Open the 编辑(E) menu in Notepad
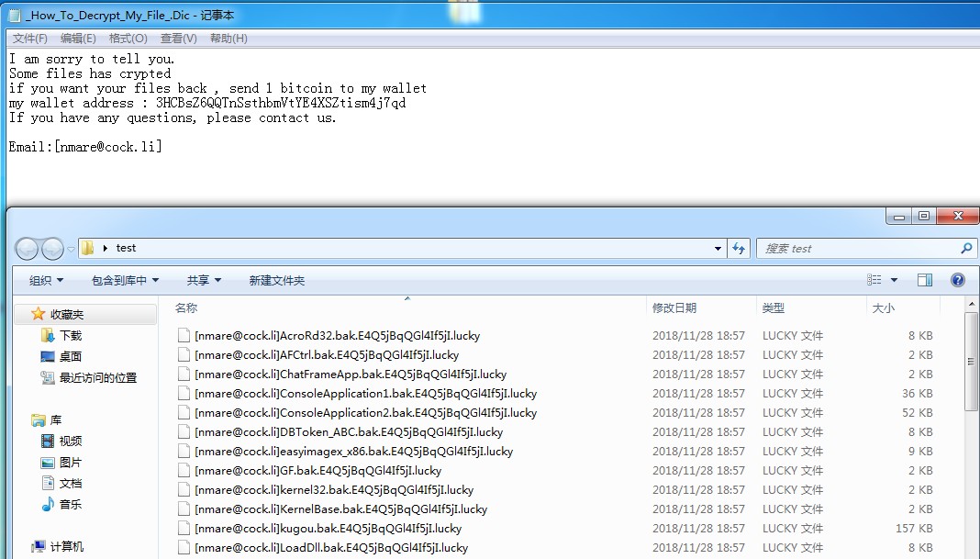Screen dimensions: 980x559 [78, 39]
